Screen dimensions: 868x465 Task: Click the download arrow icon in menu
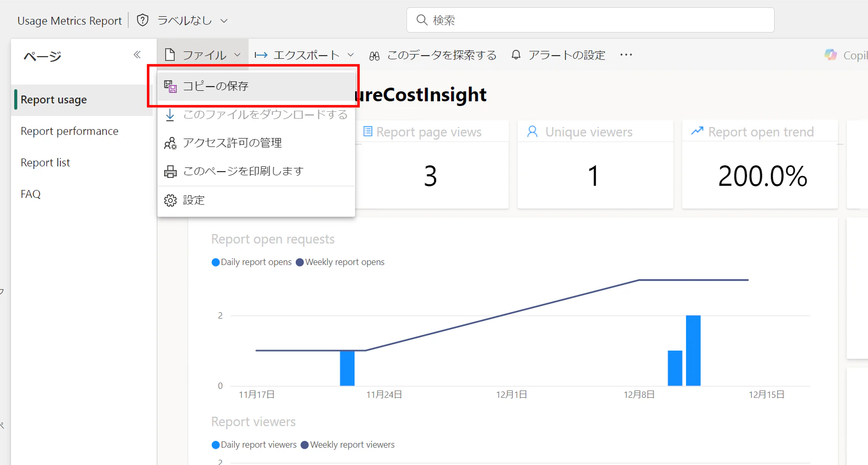point(170,115)
